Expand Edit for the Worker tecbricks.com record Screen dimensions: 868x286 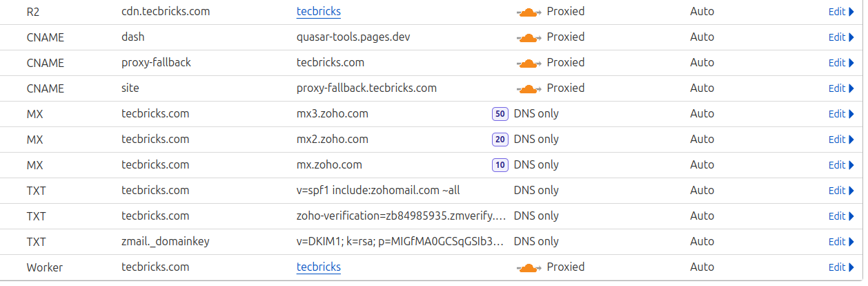(840, 267)
